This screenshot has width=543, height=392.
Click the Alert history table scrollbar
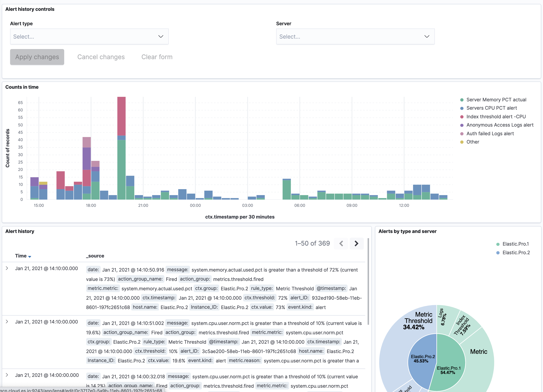pos(368,281)
